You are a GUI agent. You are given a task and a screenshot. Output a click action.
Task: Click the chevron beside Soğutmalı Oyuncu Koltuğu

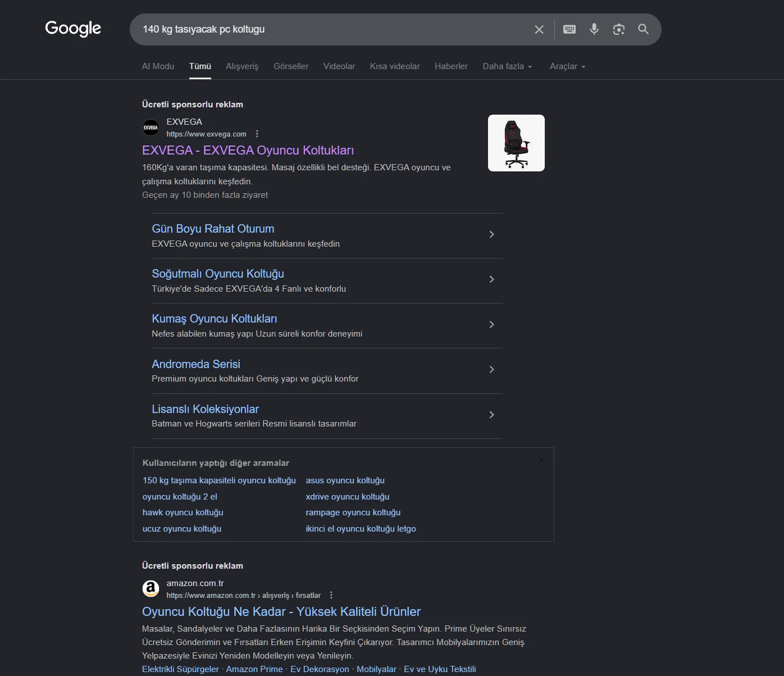491,279
